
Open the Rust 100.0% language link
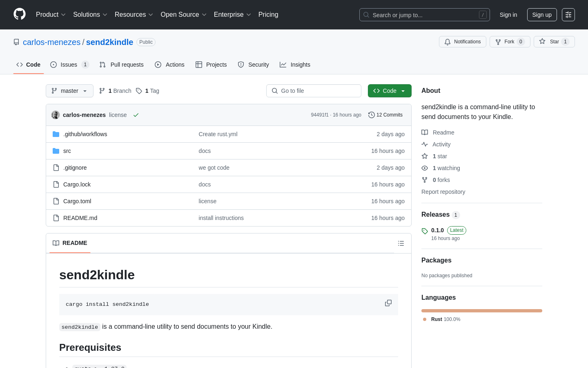point(442,319)
